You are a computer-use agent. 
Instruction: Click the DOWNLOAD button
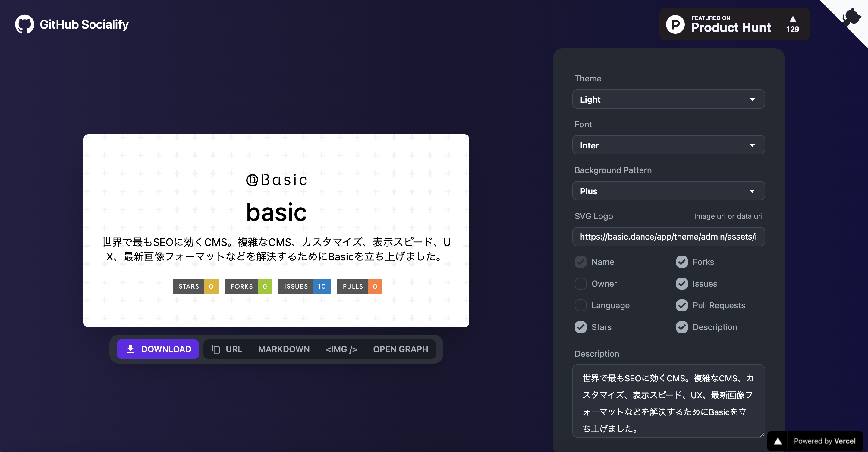[158, 349]
